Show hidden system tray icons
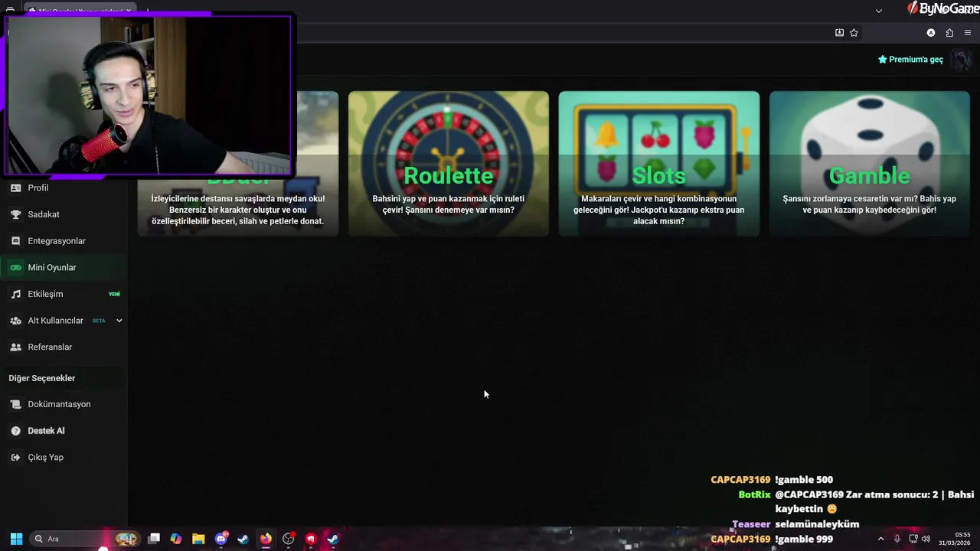Image resolution: width=980 pixels, height=551 pixels. click(880, 539)
